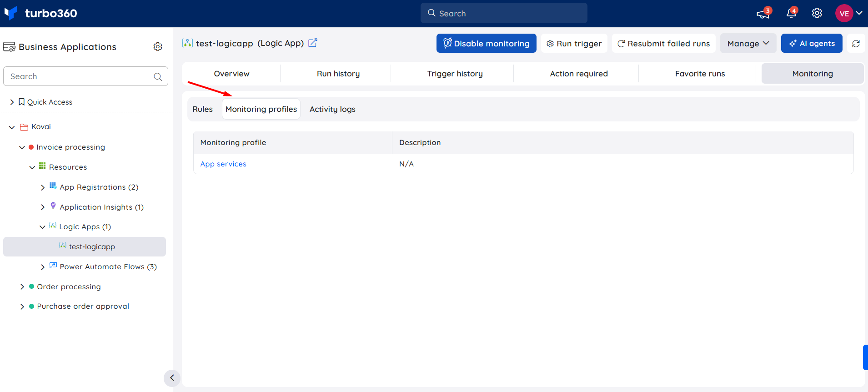Click the test-logicapp tree icon
This screenshot has height=392, width=868.
63,246
